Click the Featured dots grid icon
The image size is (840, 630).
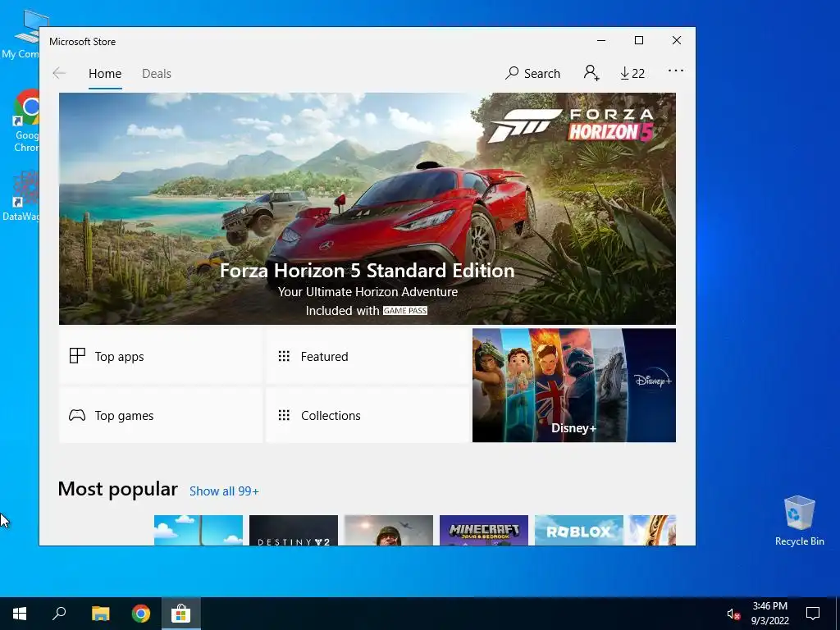pyautogui.click(x=284, y=356)
